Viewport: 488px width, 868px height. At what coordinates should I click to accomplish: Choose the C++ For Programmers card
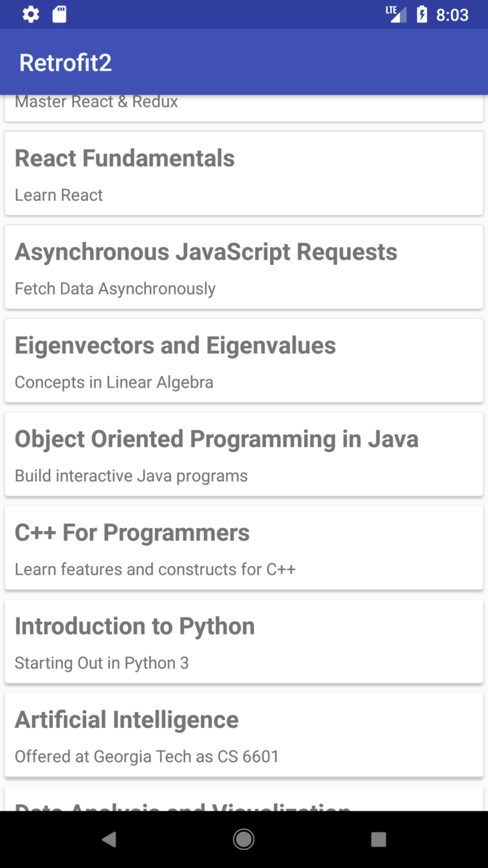point(244,548)
